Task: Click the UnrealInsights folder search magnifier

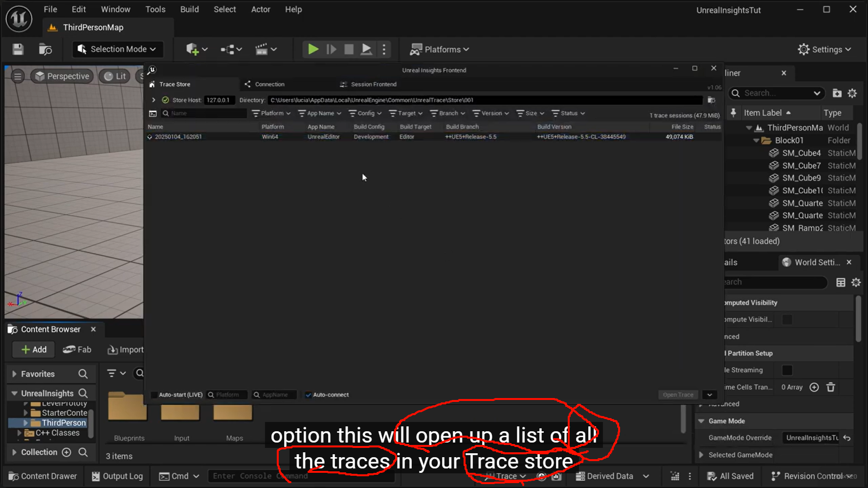Action: [x=83, y=393]
